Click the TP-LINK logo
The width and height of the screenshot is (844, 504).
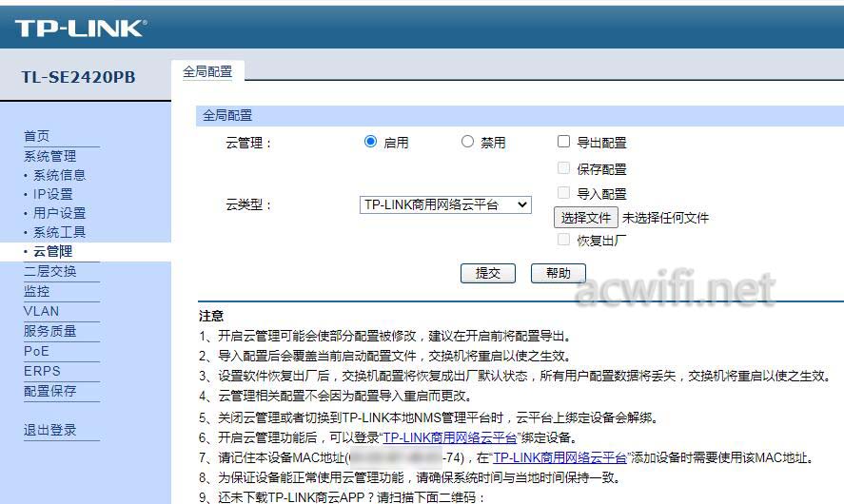81,28
